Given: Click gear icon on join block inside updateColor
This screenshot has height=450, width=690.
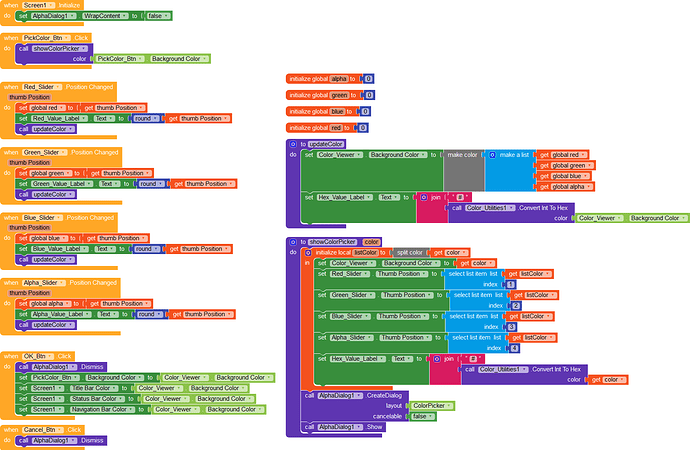Looking at the screenshot, I should pyautogui.click(x=422, y=197).
